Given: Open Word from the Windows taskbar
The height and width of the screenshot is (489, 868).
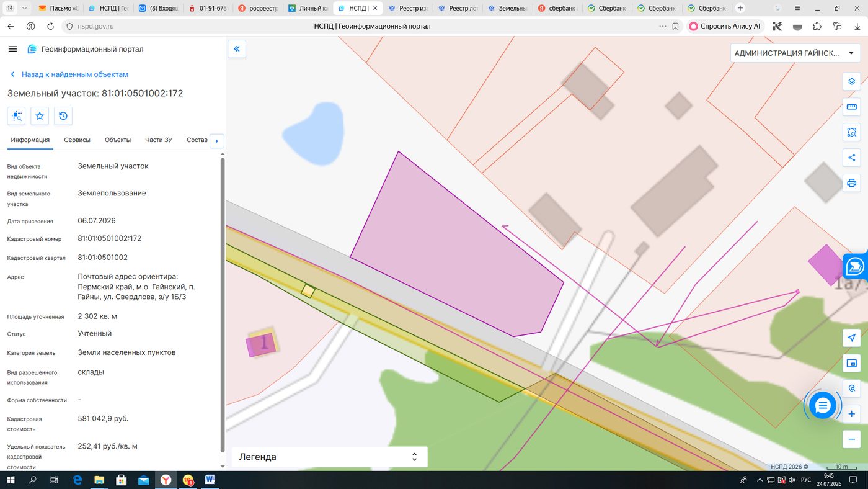Looking at the screenshot, I should [209, 480].
